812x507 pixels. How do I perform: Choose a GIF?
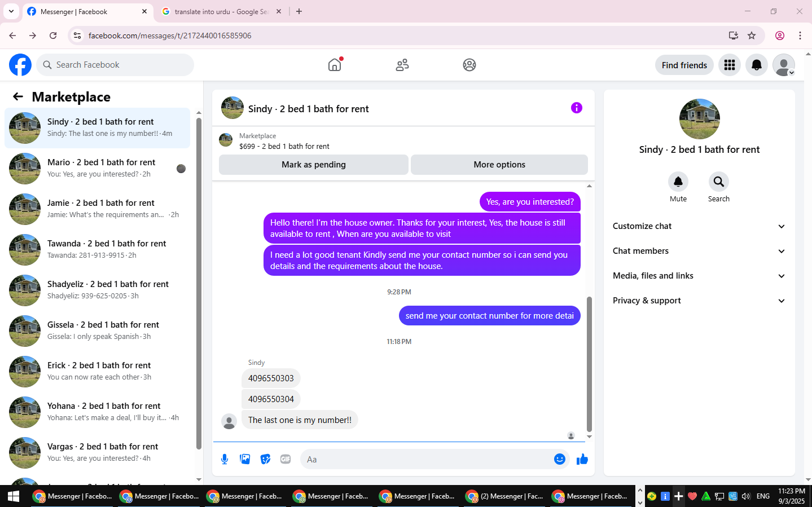pos(286,459)
